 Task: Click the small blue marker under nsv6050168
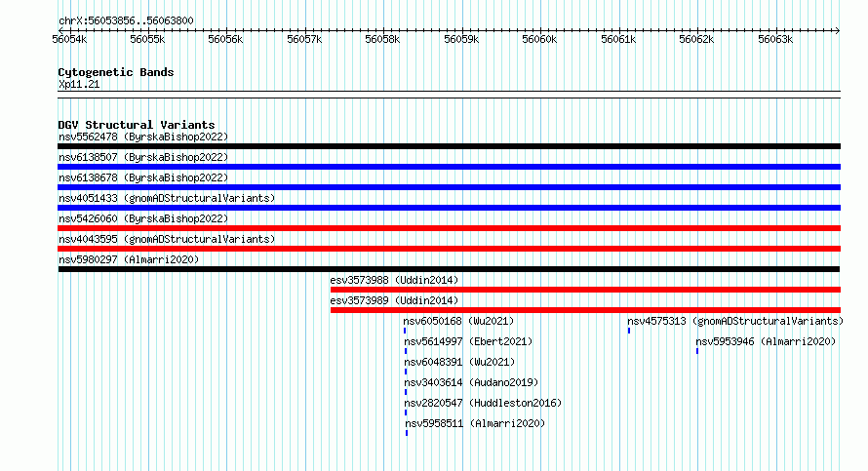(405, 331)
